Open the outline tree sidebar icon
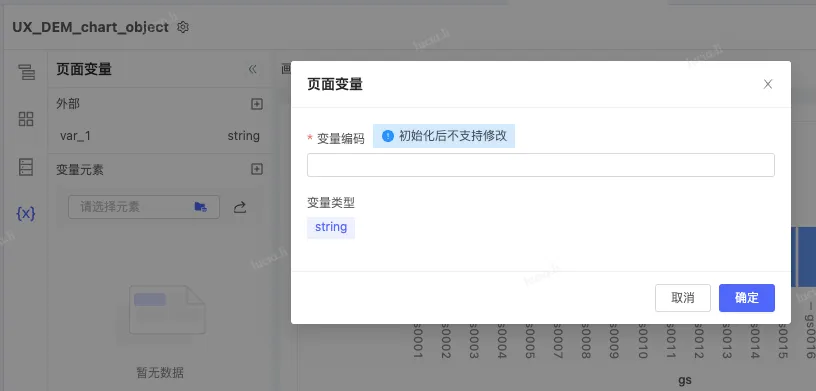This screenshot has width=816, height=391. (x=26, y=72)
